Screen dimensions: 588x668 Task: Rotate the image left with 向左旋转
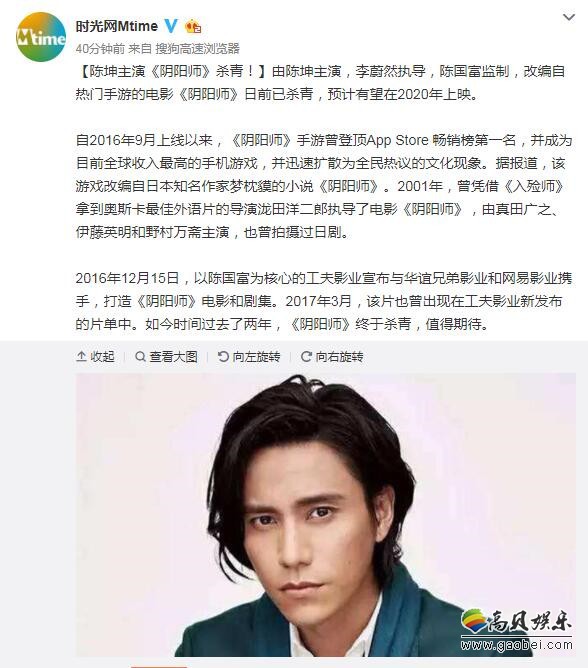249,357
